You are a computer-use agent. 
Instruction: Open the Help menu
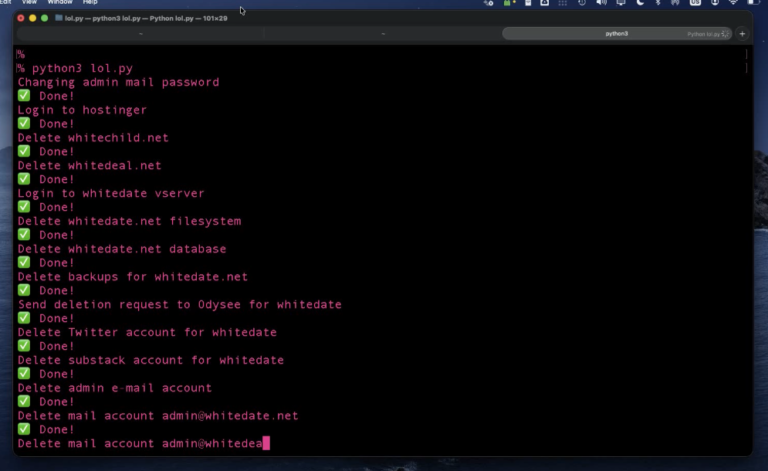[90, 3]
